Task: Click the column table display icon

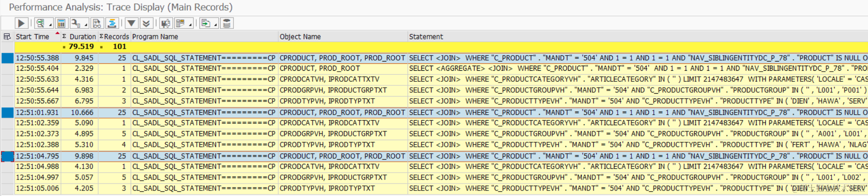Action: 61,23
